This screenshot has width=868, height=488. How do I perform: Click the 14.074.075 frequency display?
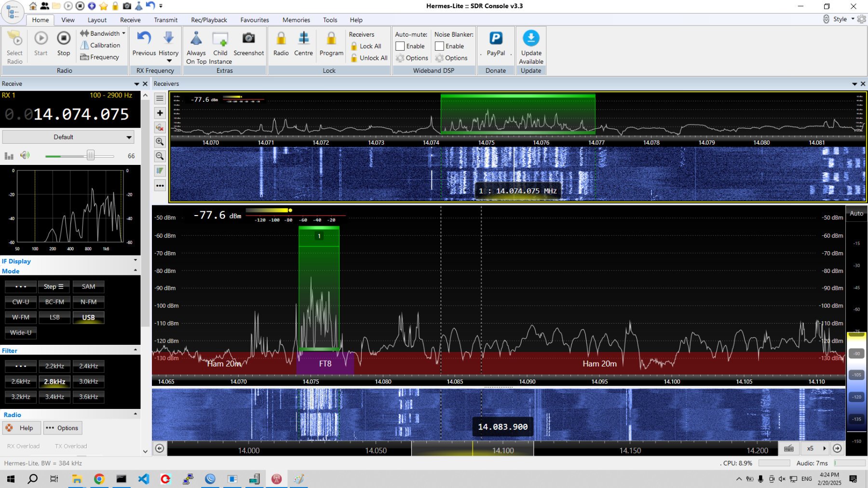[x=81, y=114]
